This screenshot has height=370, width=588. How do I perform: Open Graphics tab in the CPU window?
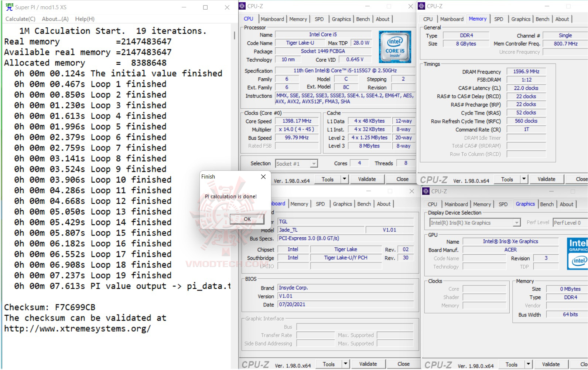(341, 19)
